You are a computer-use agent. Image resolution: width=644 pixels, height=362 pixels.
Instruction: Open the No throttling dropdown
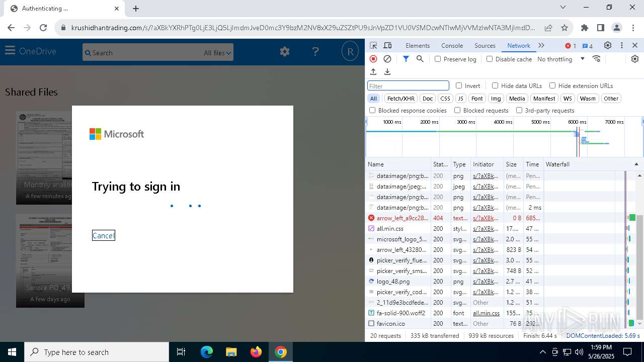tap(561, 59)
